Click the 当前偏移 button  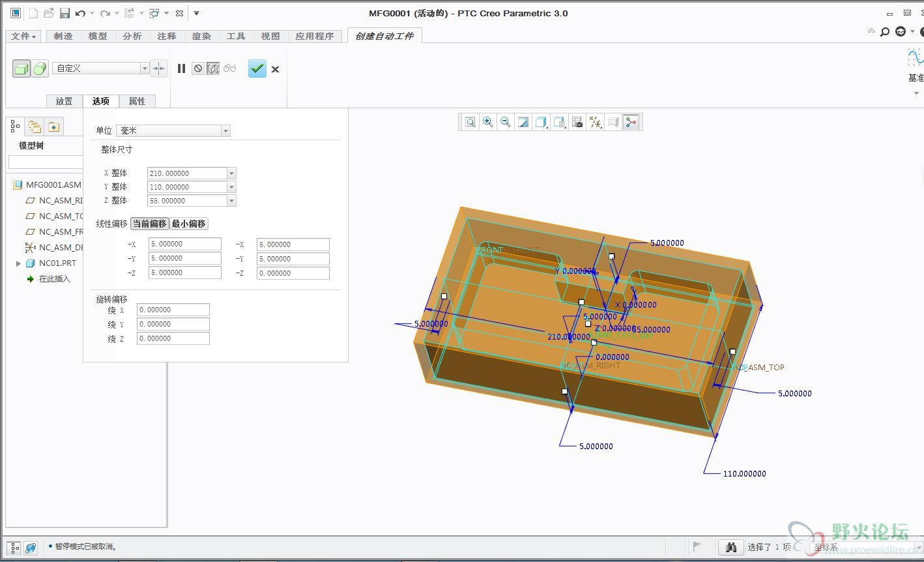click(149, 224)
